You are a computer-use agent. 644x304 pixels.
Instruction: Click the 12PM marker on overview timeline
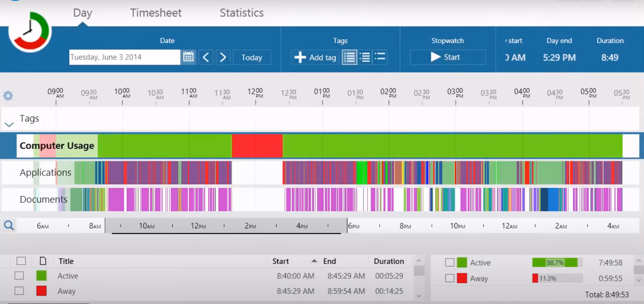click(x=198, y=226)
